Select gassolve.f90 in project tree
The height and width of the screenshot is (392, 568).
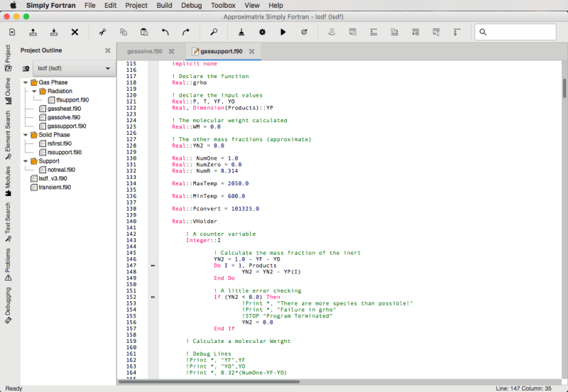click(x=60, y=117)
